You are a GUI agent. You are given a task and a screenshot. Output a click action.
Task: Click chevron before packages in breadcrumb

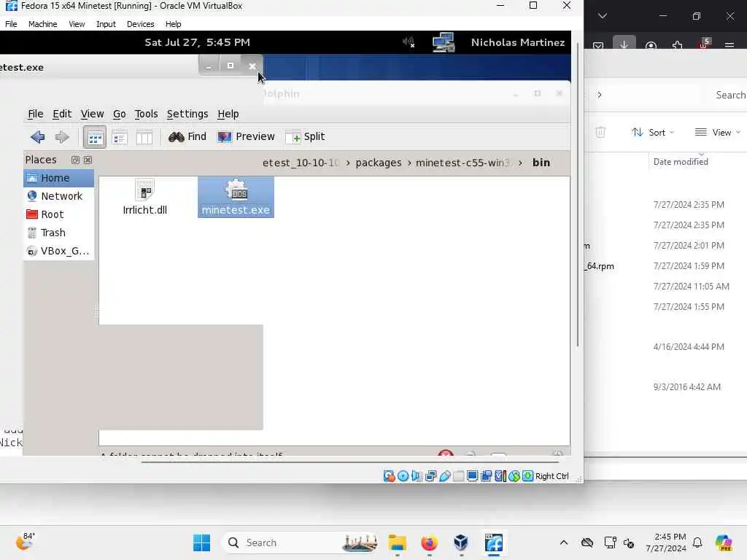click(x=348, y=163)
